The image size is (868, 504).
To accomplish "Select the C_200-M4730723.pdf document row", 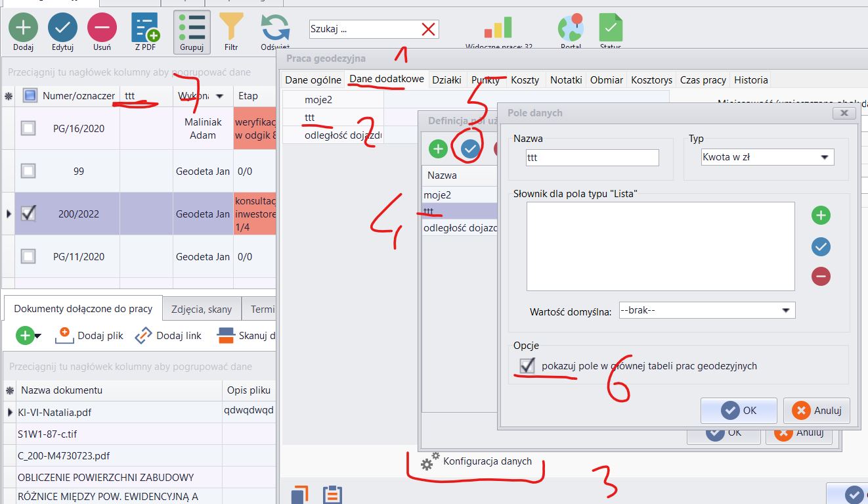I will click(x=138, y=455).
